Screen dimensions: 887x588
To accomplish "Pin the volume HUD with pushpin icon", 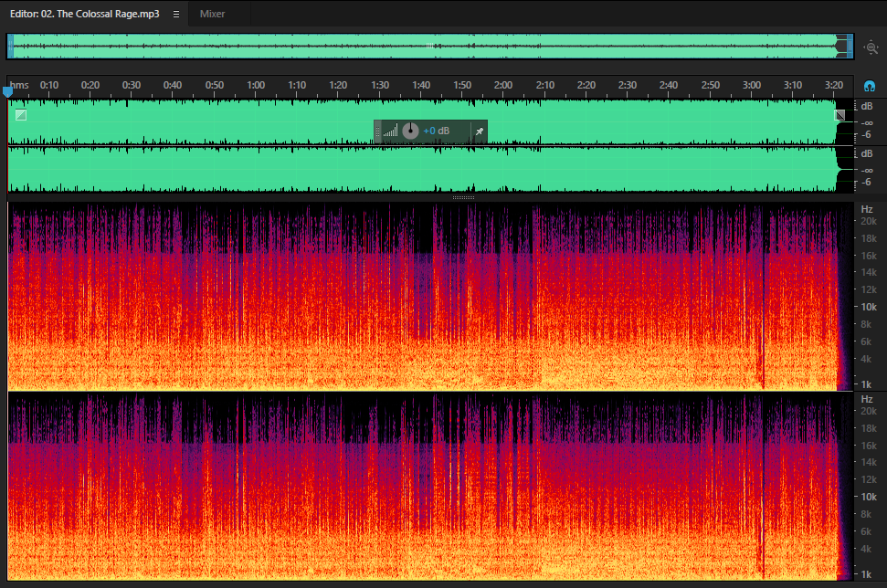I will click(480, 131).
